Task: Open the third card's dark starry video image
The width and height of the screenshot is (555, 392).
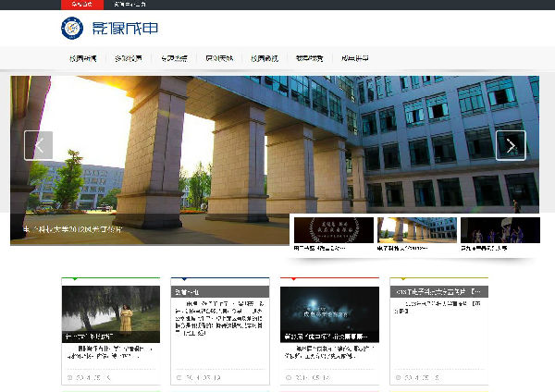Action: pos(329,314)
